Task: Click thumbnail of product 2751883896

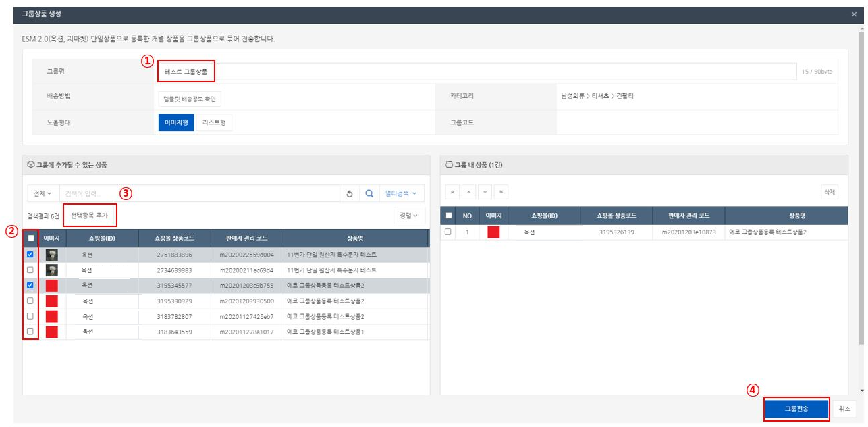Action: click(x=51, y=255)
